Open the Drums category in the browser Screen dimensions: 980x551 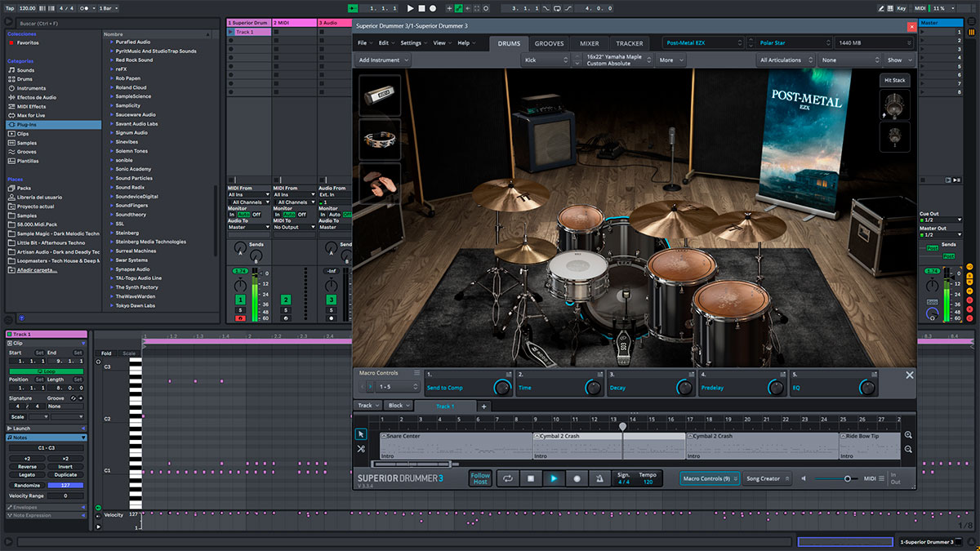point(25,79)
